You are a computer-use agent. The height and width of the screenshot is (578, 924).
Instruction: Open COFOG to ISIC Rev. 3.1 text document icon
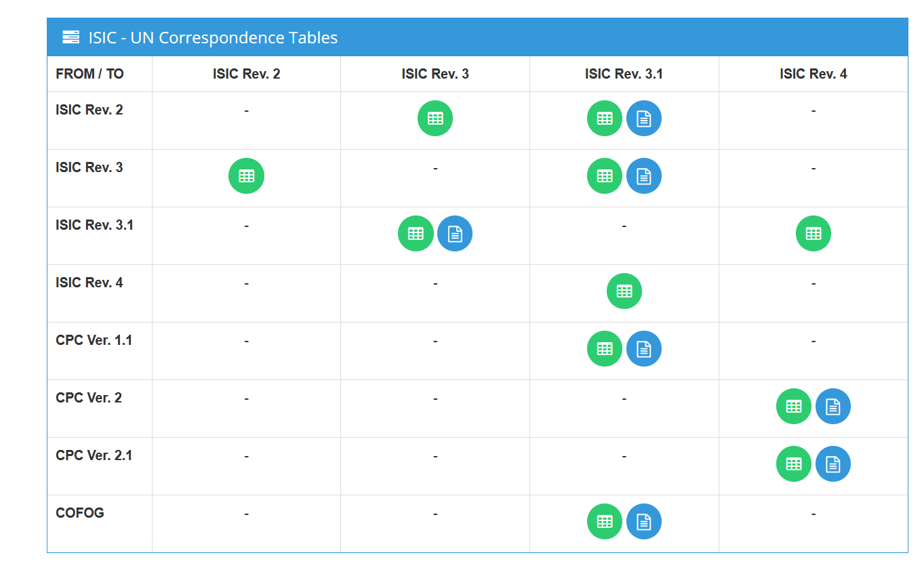644,522
